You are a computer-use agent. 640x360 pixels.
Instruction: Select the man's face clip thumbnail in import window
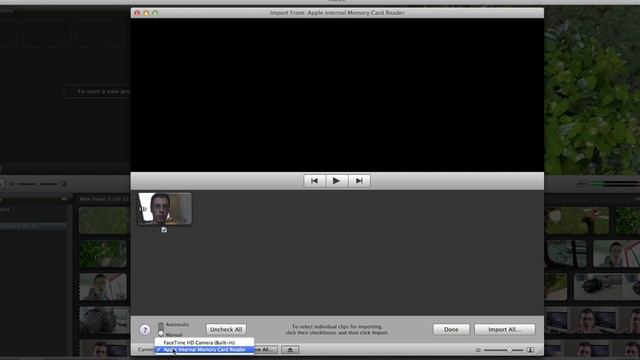point(164,209)
